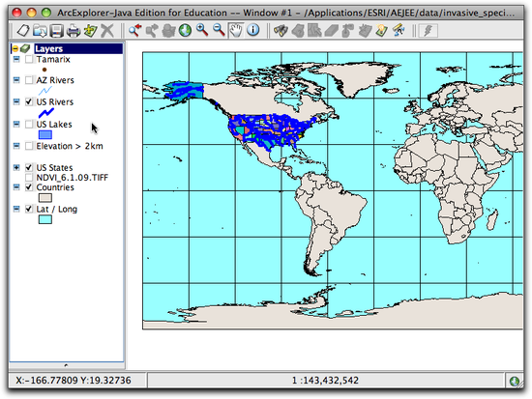Select the US Lakes layer name
The width and height of the screenshot is (532, 399).
point(54,124)
